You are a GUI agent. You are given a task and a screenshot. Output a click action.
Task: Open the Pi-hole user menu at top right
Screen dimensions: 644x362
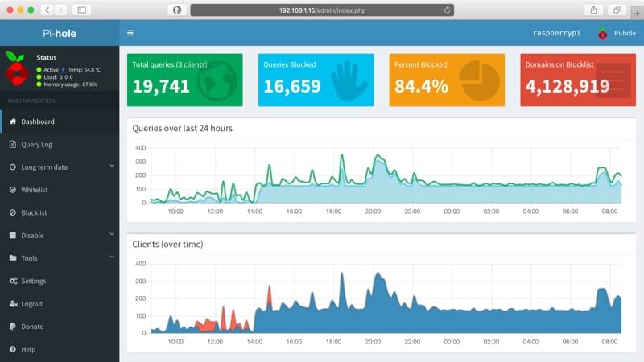(x=617, y=33)
